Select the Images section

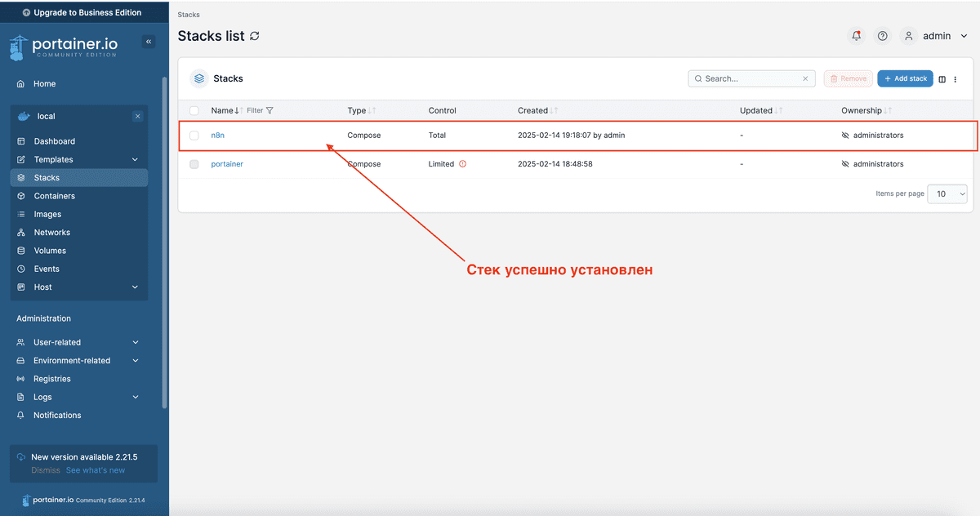click(x=49, y=214)
